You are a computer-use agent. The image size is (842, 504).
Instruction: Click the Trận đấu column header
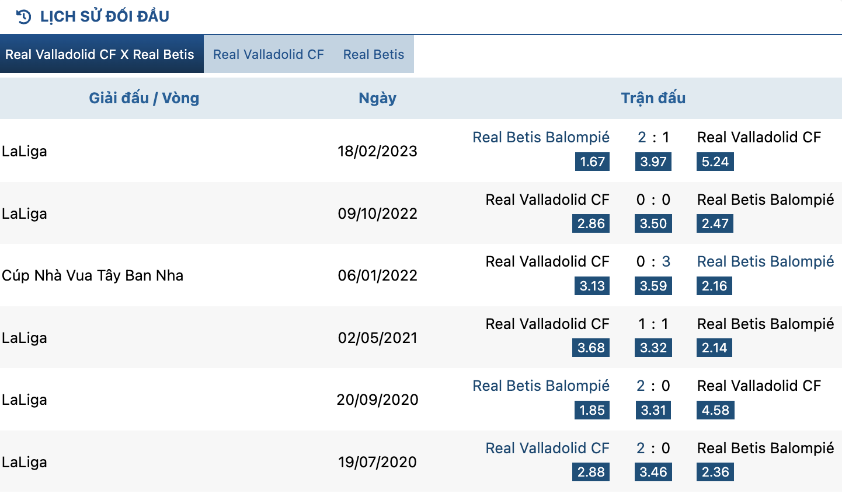[x=653, y=98]
